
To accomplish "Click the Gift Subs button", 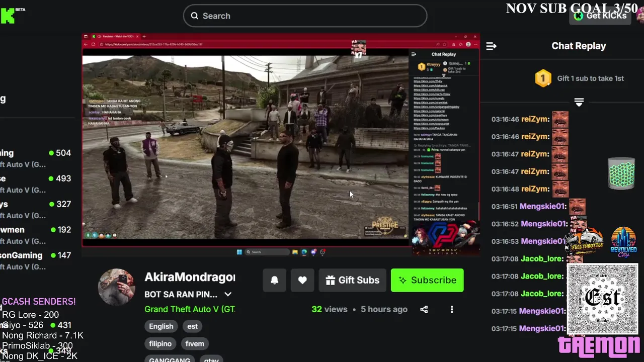I will (353, 281).
